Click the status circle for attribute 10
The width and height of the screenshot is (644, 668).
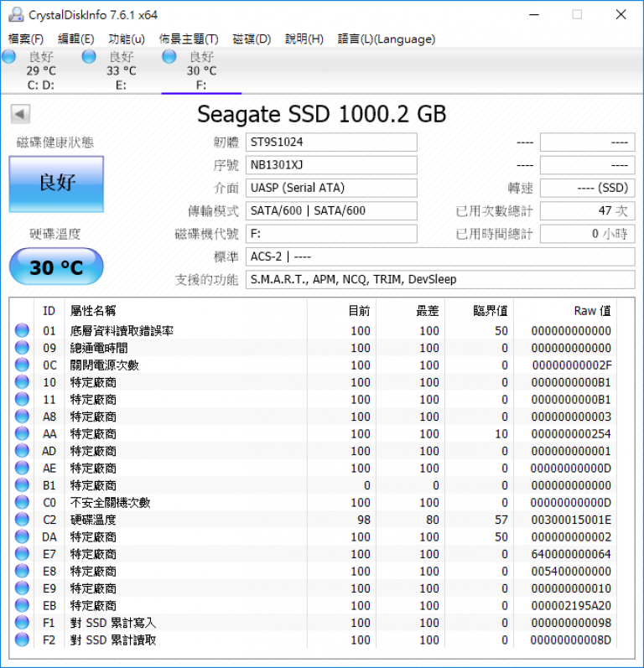click(x=22, y=381)
